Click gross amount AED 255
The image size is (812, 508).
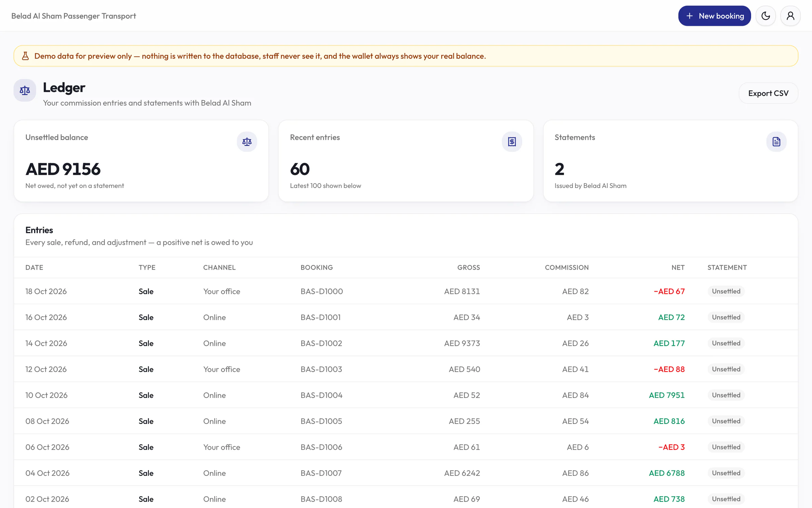(464, 421)
